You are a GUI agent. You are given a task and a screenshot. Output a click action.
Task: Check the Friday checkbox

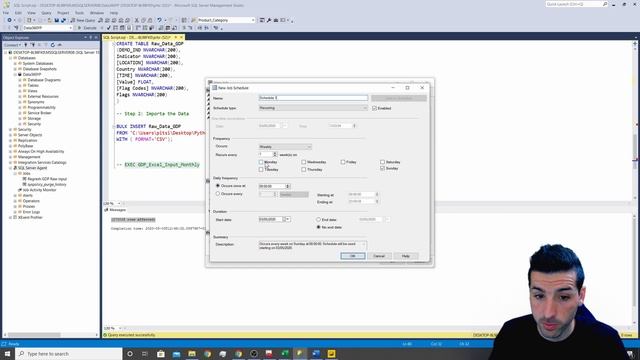(x=343, y=162)
